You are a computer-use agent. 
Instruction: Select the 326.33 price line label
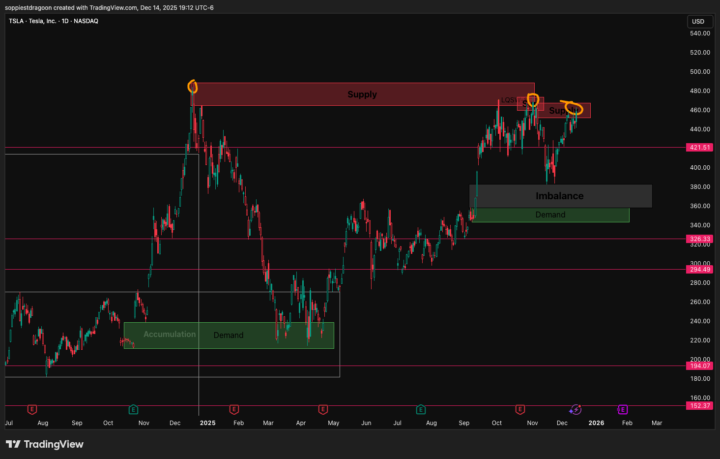coord(699,239)
